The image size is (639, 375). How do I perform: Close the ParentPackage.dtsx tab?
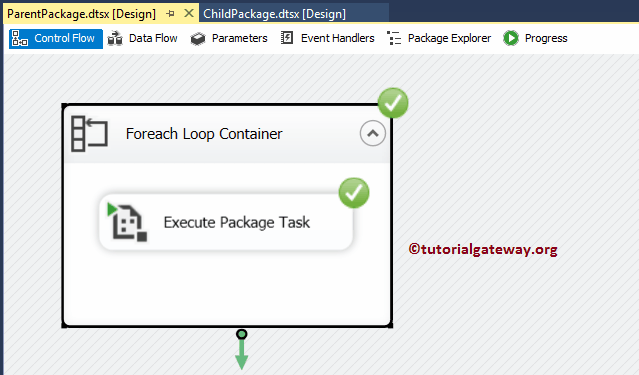click(x=189, y=13)
